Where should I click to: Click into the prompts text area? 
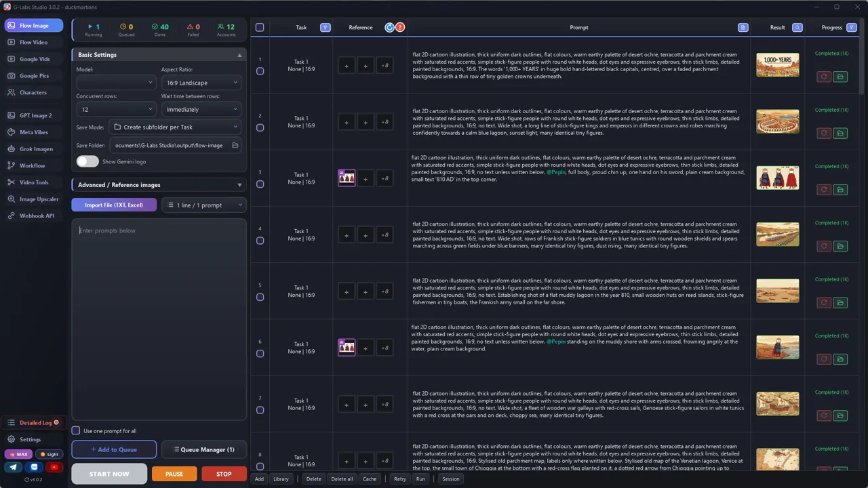click(159, 319)
